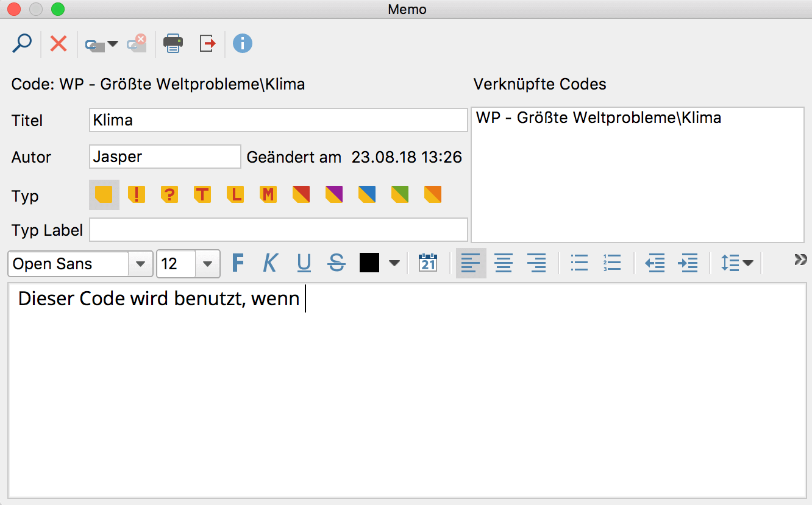Close the Memo window
Image resolution: width=812 pixels, height=505 pixels.
click(x=13, y=9)
